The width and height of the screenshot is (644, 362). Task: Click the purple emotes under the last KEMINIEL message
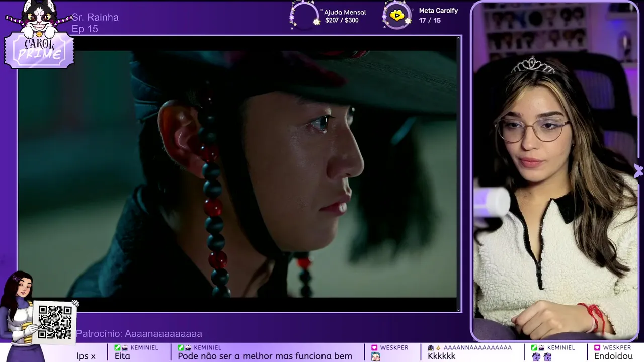(542, 356)
